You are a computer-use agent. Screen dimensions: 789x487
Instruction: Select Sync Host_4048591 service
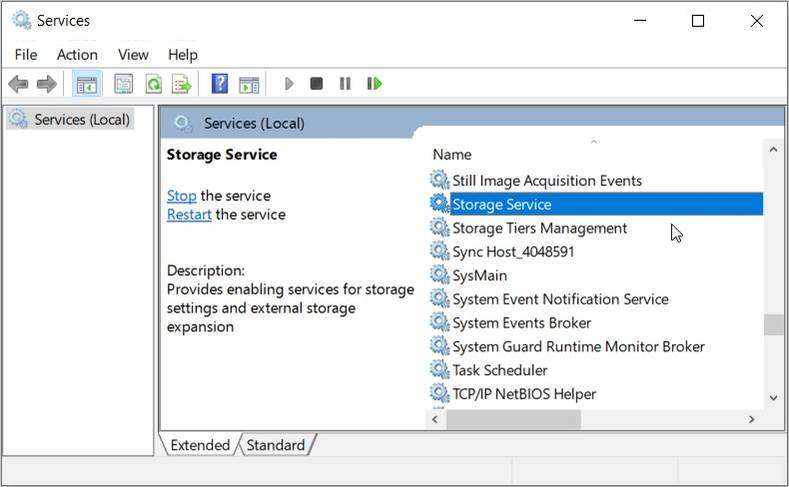[x=513, y=252]
